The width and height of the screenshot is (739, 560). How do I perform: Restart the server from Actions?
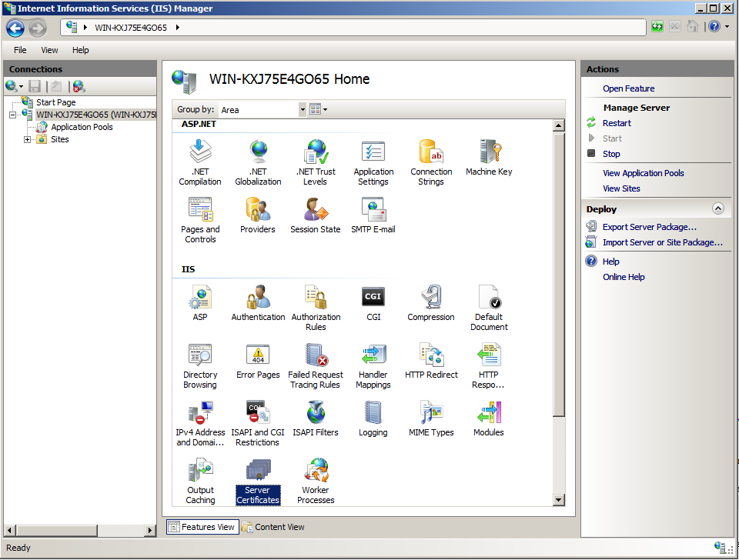617,123
